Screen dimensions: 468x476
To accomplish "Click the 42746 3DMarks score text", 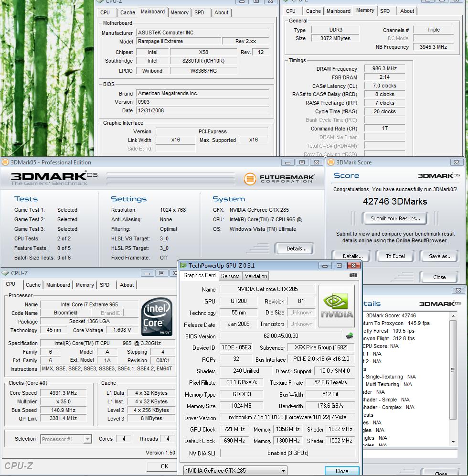I will click(x=395, y=201).
